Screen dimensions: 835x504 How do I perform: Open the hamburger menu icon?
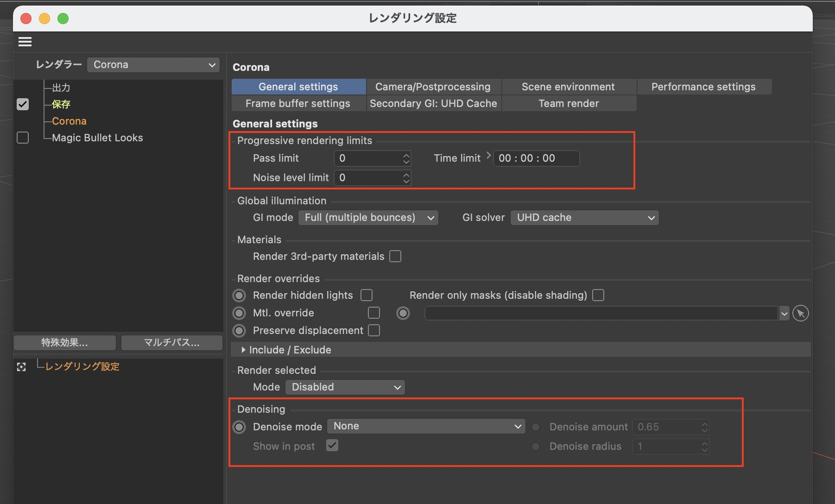(x=25, y=42)
